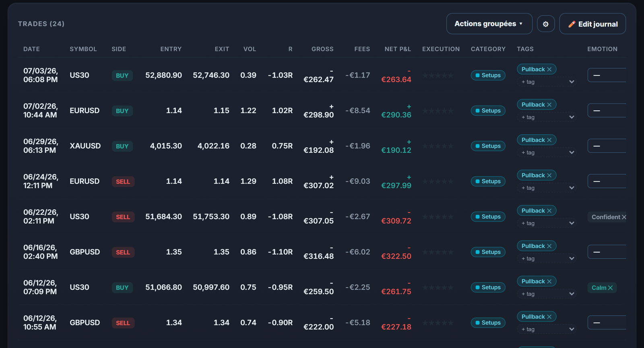
Task: Open the Actions groupées dropdown
Action: 489,24
